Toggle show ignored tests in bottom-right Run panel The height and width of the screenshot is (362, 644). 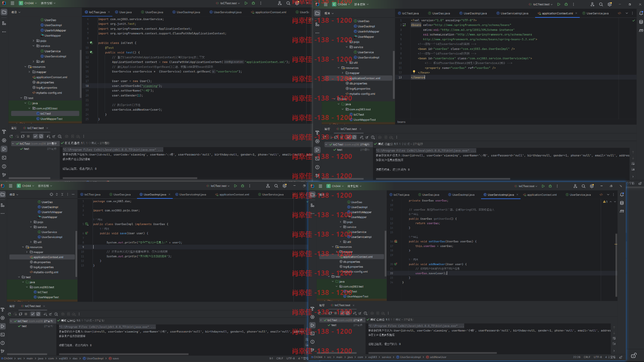348,313
